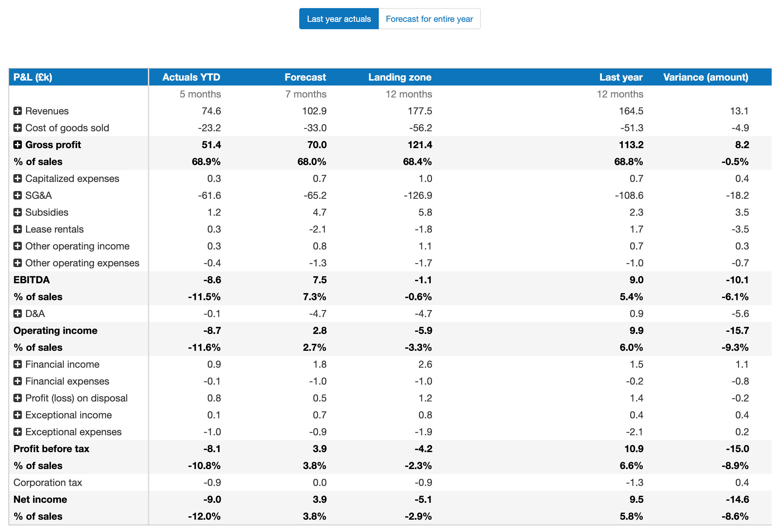Expand the SG&A row
Screen dimensions: 778x532
pos(18,196)
